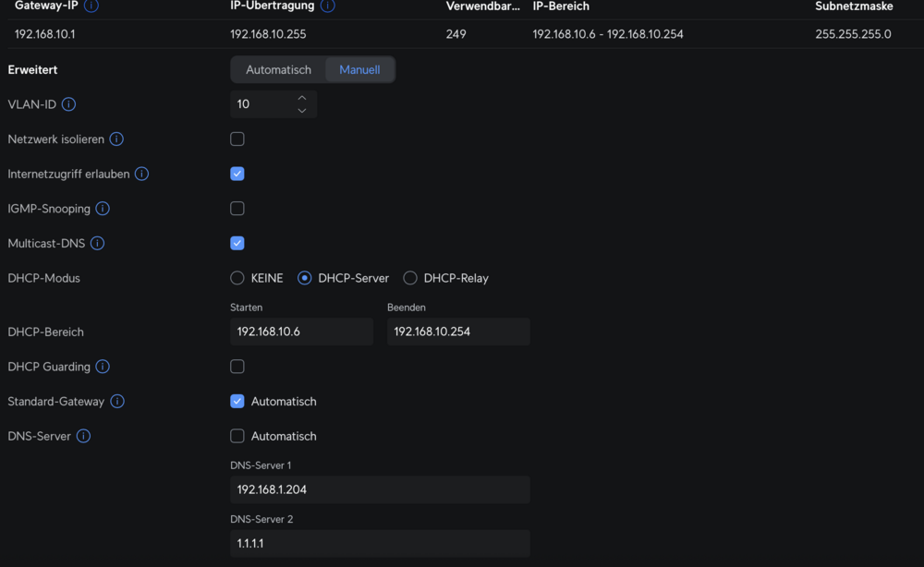
Task: Open the DHCP Guarding info icon
Action: pyautogui.click(x=103, y=367)
